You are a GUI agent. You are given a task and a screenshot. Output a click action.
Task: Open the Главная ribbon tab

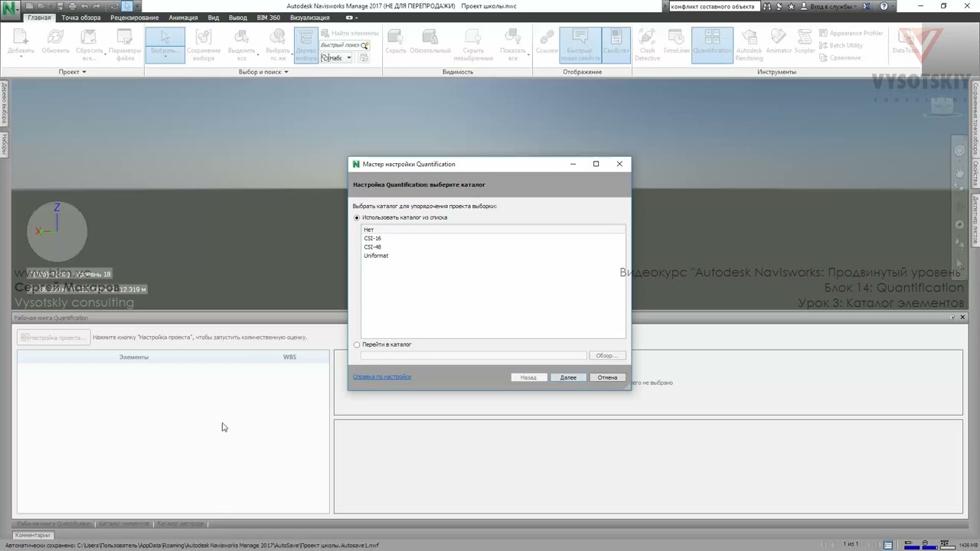pos(39,18)
